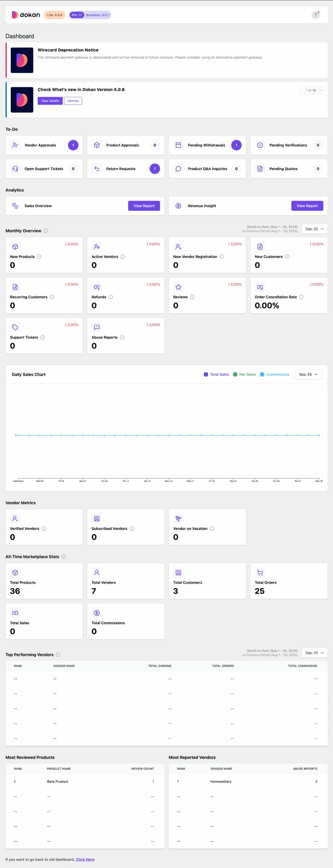Click info icon next to Monthly Overview
The image size is (333, 868).
pyautogui.click(x=46, y=231)
